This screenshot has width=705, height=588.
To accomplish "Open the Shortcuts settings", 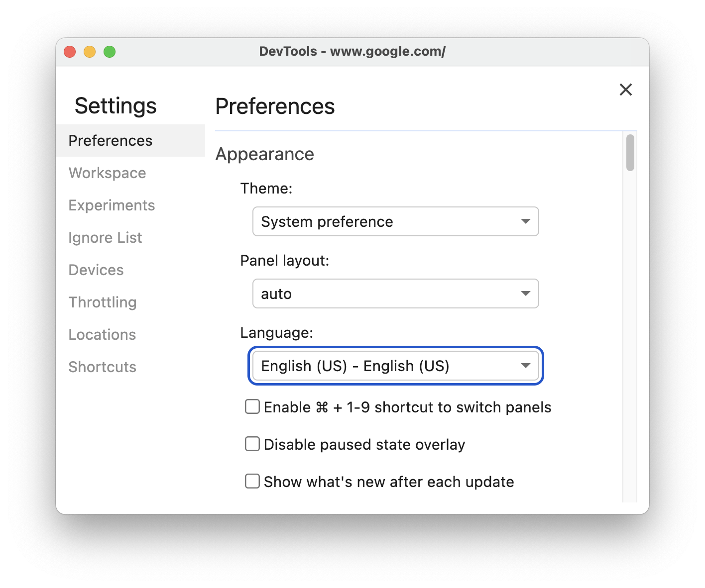I will tap(102, 367).
